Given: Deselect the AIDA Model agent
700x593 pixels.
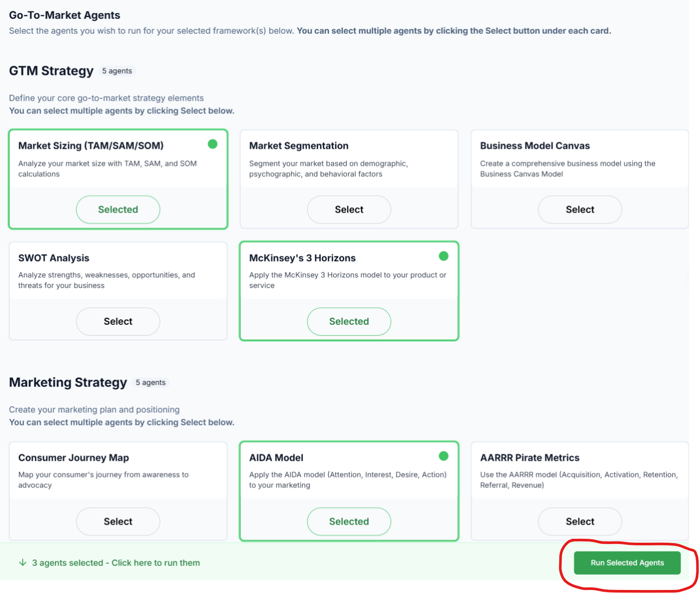Looking at the screenshot, I should point(349,521).
